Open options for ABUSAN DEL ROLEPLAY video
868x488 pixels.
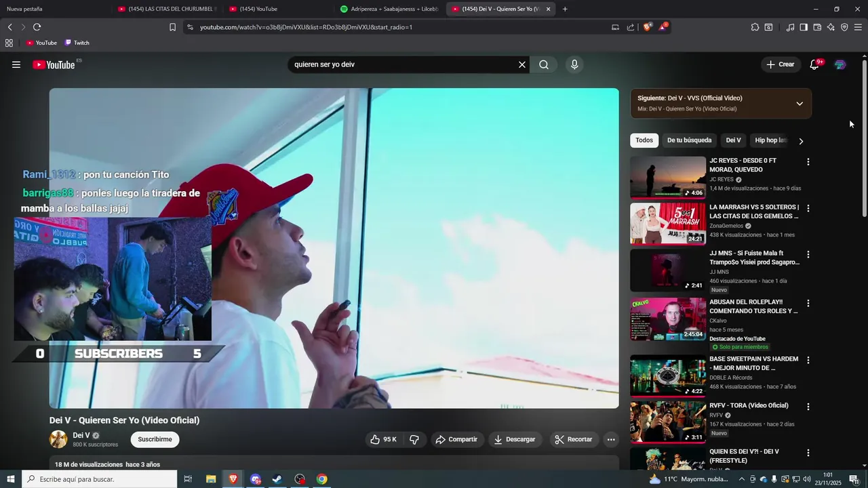click(808, 303)
